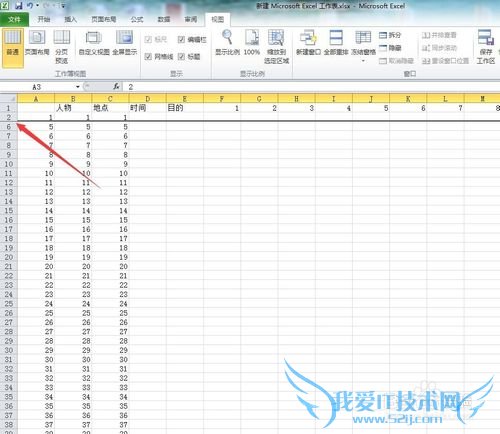Click the fx insert function button
This screenshot has height=434, width=500.
(x=116, y=87)
